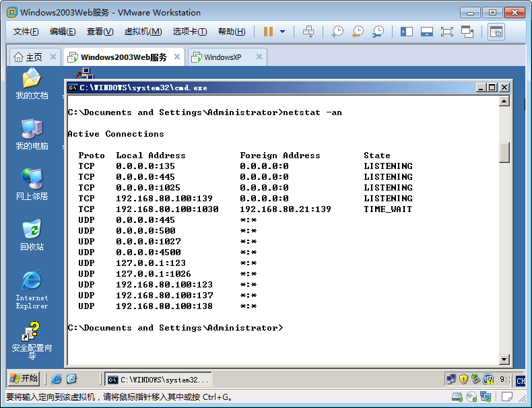Close the WindowsXP tab
Viewport: 532px width, 408px height.
(x=259, y=57)
